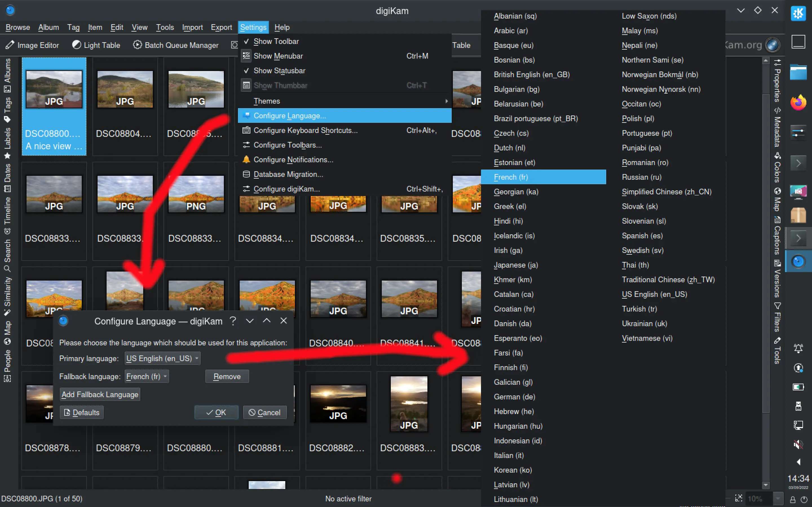
Task: Open the Tools menu
Action: [x=165, y=27]
